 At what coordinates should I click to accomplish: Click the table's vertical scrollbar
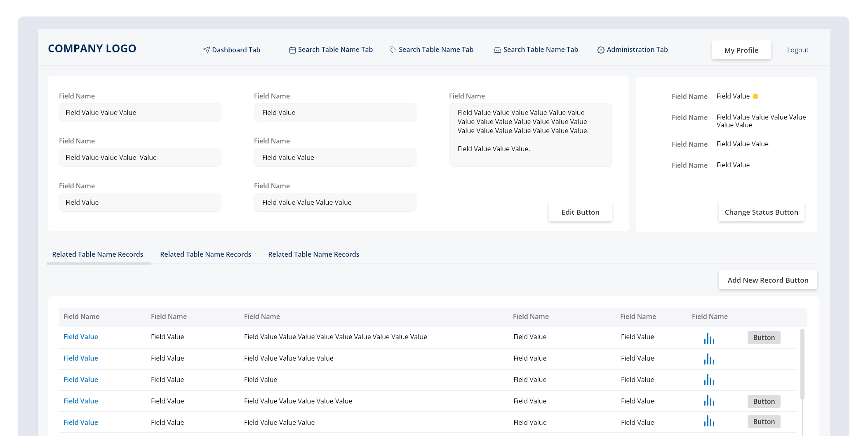802,364
